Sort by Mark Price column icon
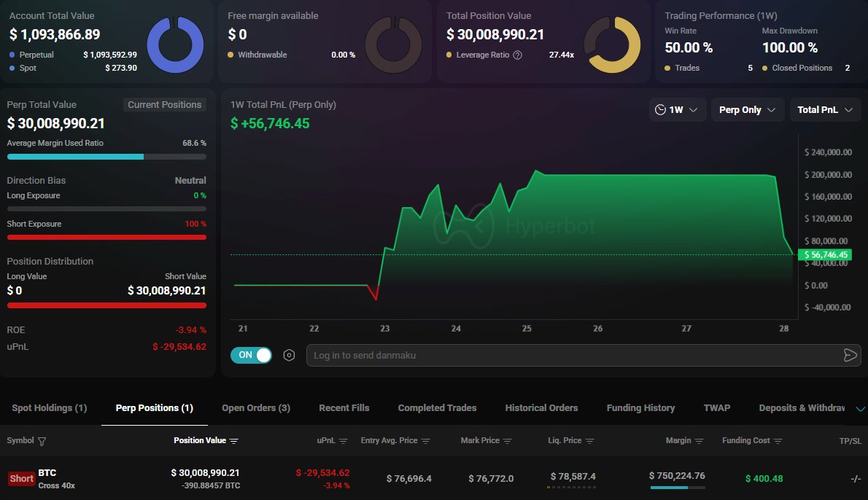The height and width of the screenshot is (500, 868). (507, 441)
